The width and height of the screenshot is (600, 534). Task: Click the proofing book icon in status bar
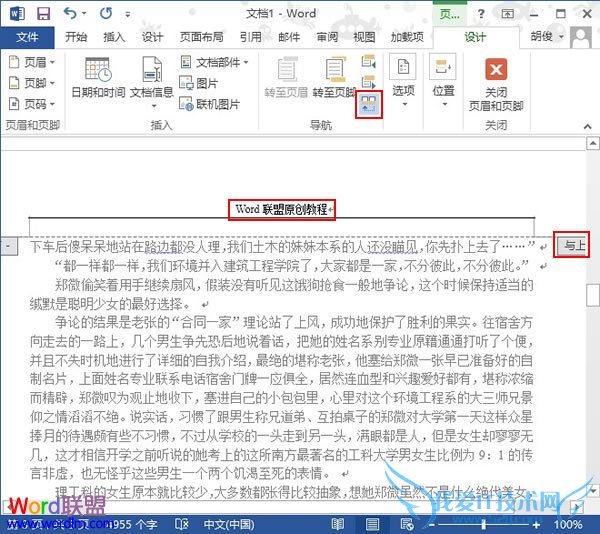181,524
